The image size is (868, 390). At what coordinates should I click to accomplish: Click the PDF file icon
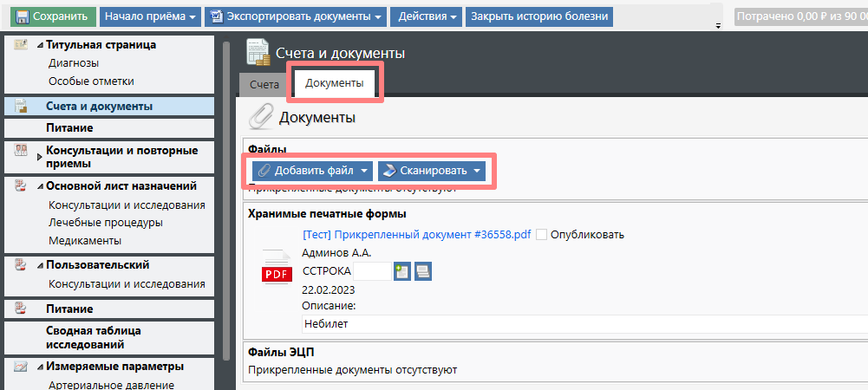click(x=277, y=268)
